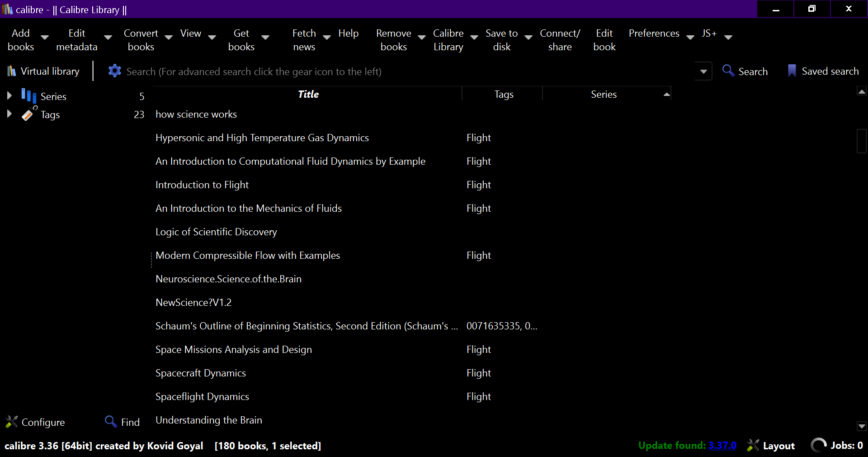Click the book list scrollbar thumb
Screen dimensions: 868x457
pos(862,141)
